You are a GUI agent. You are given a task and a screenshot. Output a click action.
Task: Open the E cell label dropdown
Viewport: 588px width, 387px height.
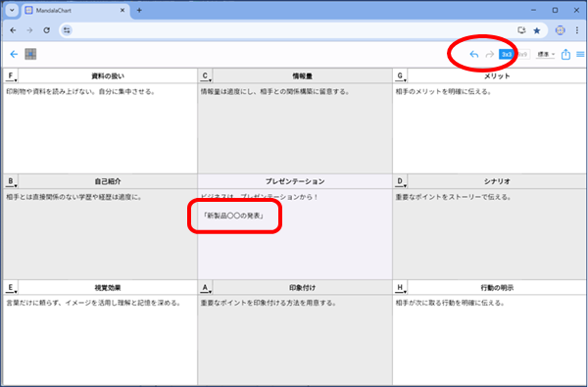click(x=11, y=288)
